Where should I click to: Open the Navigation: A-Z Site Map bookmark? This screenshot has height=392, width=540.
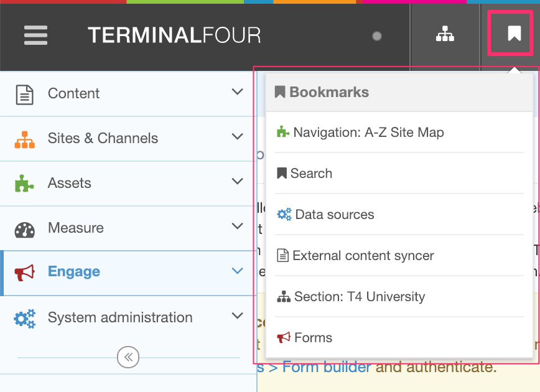(x=370, y=132)
